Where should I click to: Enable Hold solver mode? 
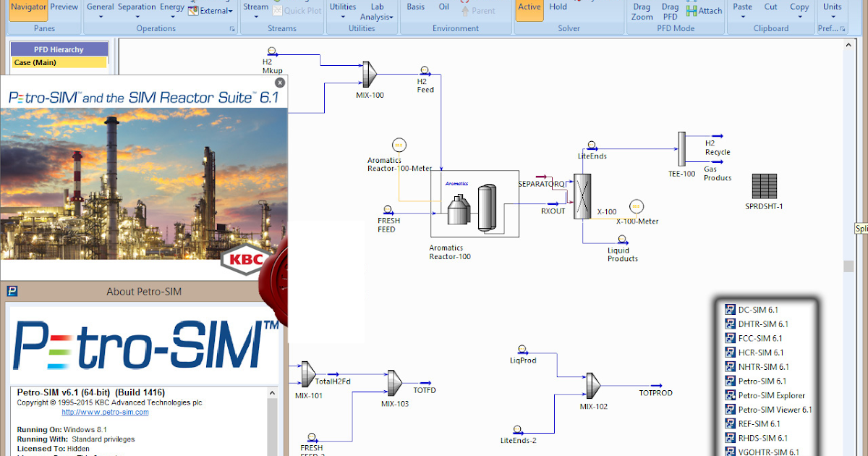point(558,7)
